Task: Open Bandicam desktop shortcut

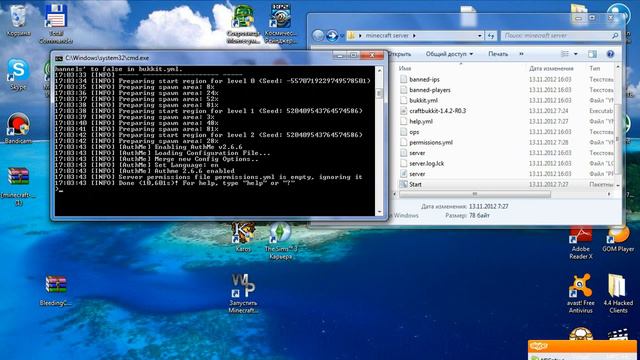Action: [18, 128]
